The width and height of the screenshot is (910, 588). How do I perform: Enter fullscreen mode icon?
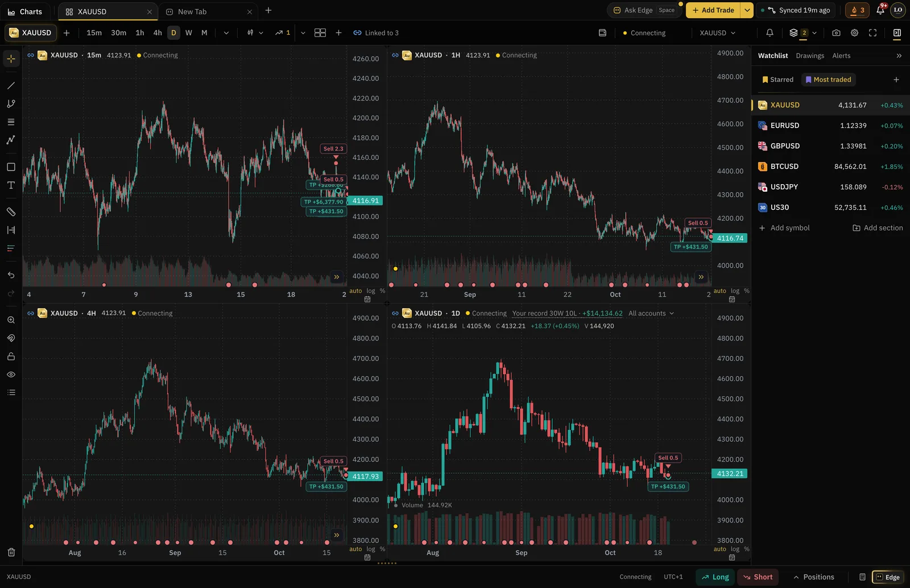point(872,33)
